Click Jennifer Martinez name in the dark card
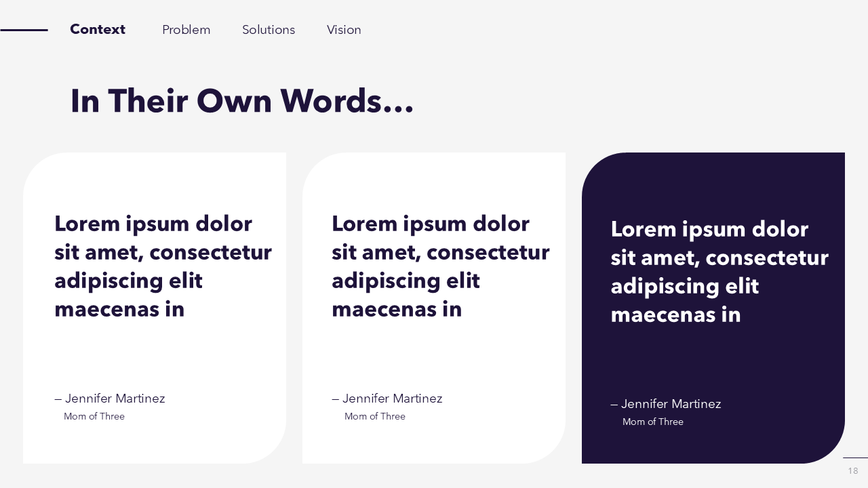868x488 pixels. [x=666, y=404]
